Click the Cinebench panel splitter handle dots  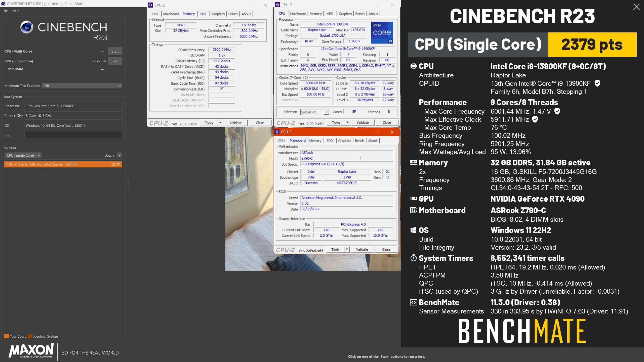click(128, 188)
